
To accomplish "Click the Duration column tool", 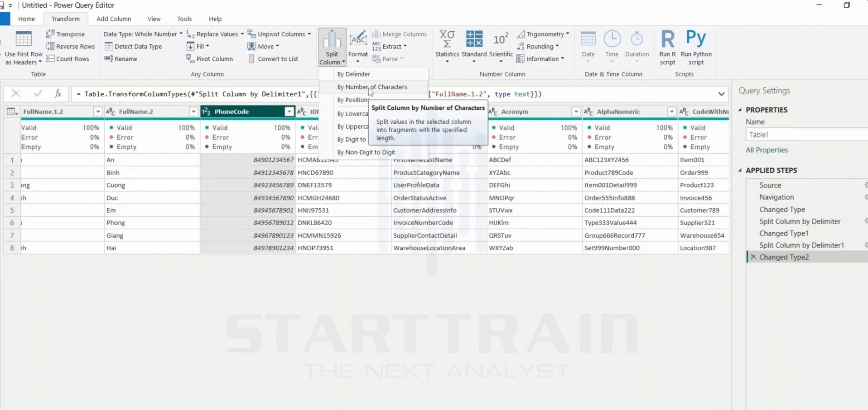I will point(637,46).
